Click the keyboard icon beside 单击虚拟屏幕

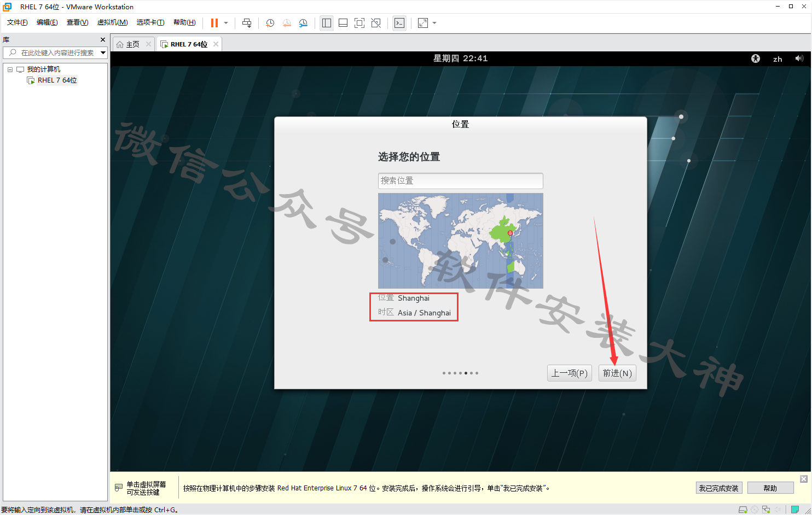coord(119,488)
